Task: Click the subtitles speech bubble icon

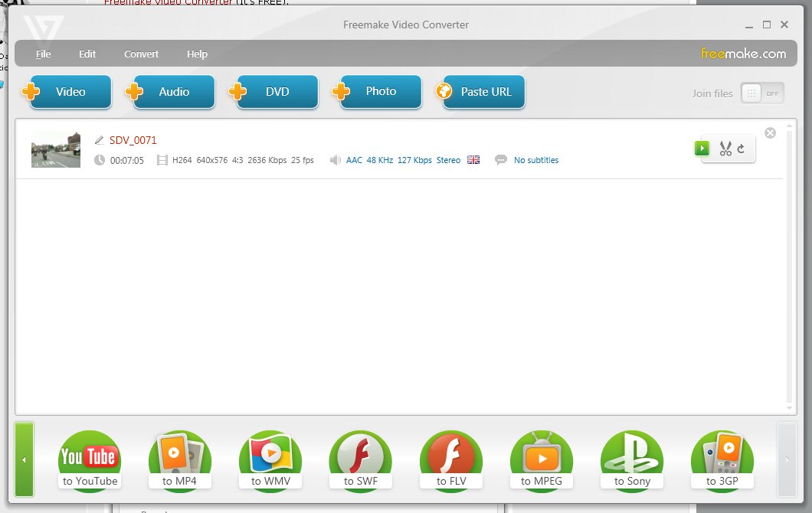Action: pyautogui.click(x=501, y=160)
